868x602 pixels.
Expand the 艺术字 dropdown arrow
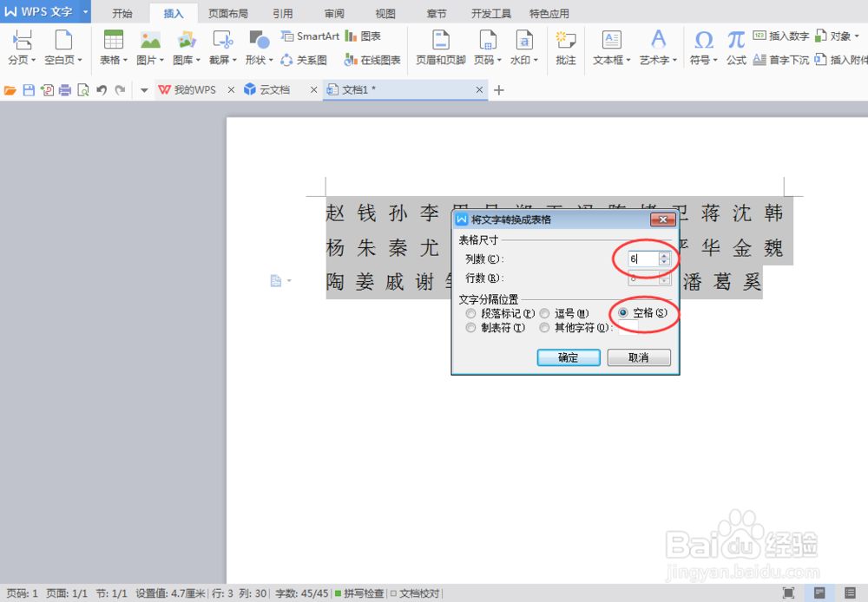click(674, 61)
